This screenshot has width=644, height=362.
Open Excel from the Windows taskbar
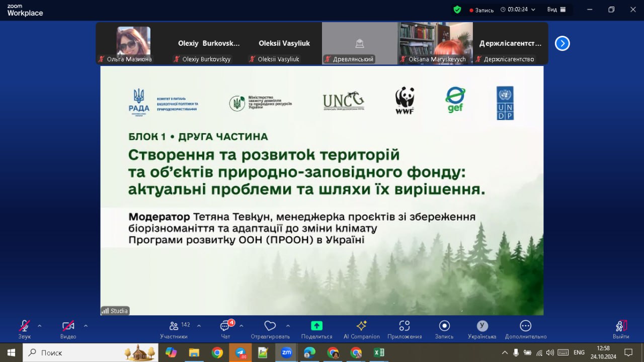pyautogui.click(x=379, y=352)
